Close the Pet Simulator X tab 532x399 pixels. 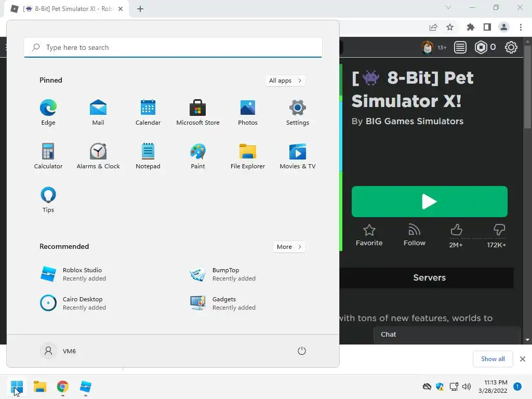click(121, 9)
